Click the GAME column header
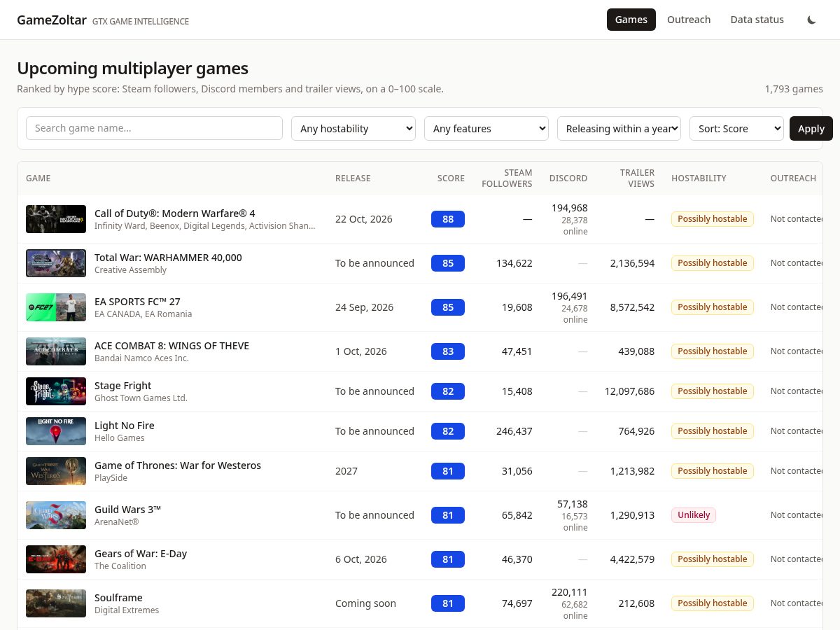The image size is (840, 630). 38,178
